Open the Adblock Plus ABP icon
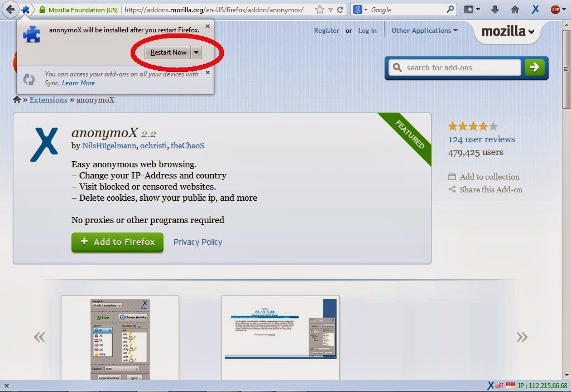Screen dimensions: 571x392 555,10
